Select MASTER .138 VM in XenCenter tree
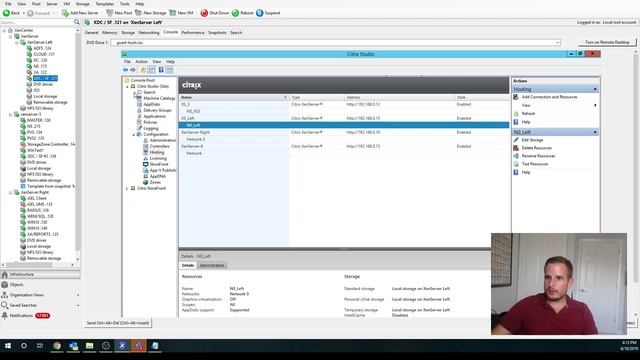 [39, 120]
